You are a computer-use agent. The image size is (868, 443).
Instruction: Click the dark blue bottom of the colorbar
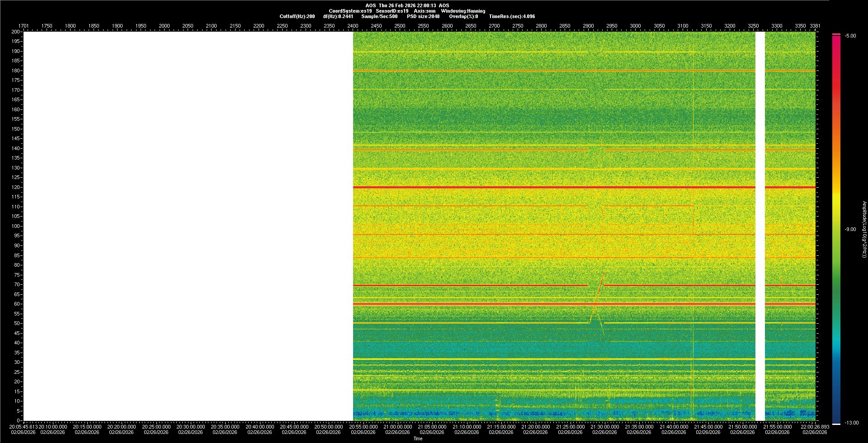tap(836, 419)
